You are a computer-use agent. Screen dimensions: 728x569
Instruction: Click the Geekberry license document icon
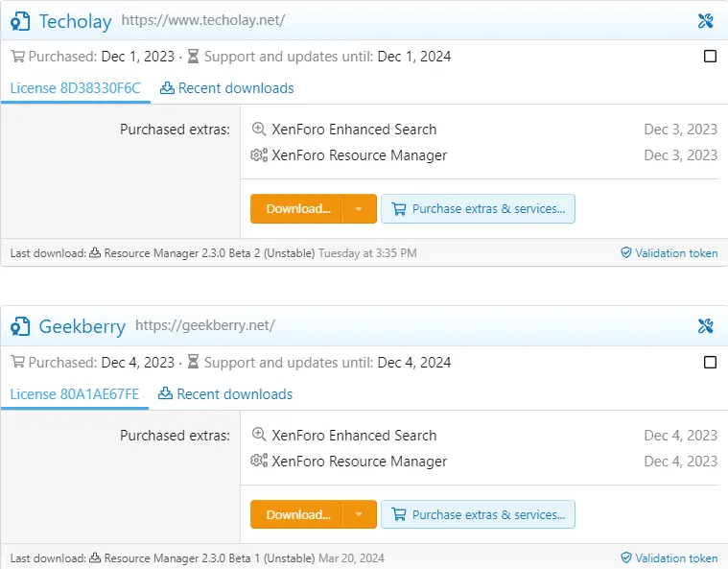coord(20,326)
